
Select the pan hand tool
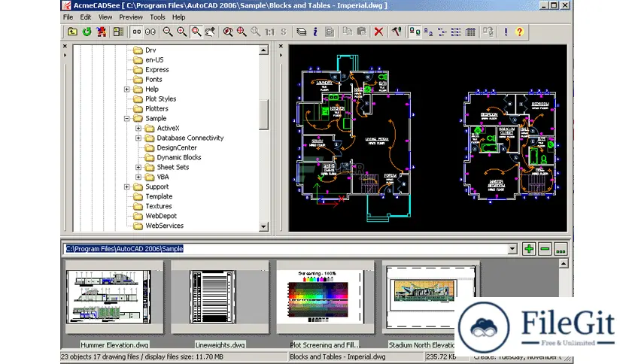pyautogui.click(x=210, y=32)
